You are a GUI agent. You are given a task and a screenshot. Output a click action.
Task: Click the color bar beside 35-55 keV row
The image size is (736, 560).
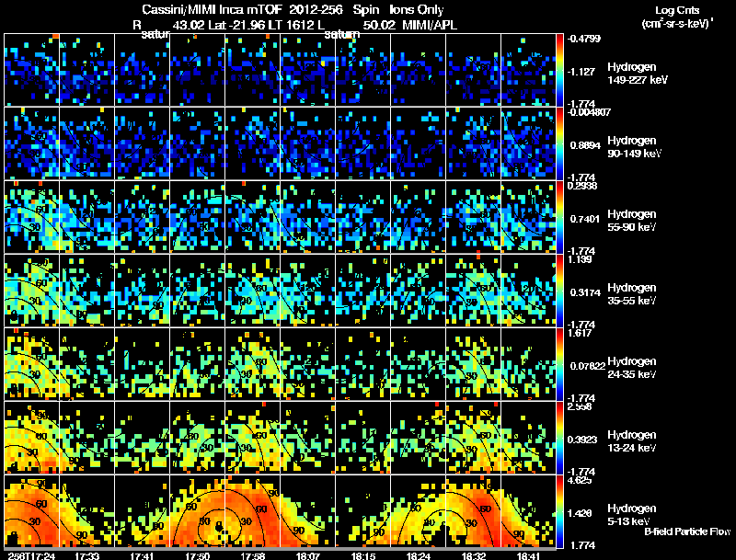(x=559, y=291)
